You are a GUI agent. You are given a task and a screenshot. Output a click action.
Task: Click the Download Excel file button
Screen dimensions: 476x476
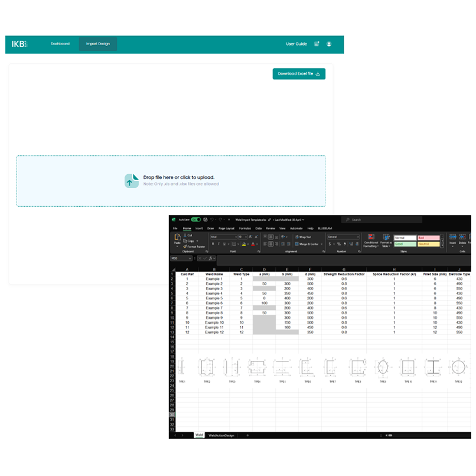tap(299, 74)
